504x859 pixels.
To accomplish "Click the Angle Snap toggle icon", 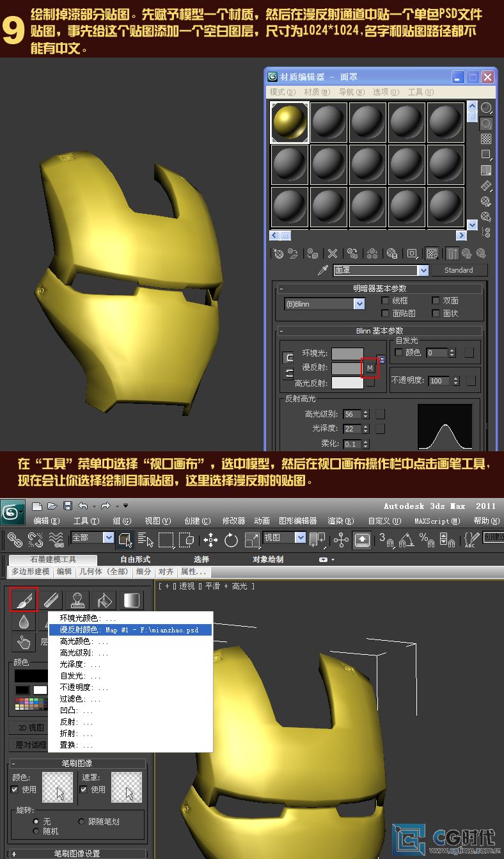I will pos(406,540).
